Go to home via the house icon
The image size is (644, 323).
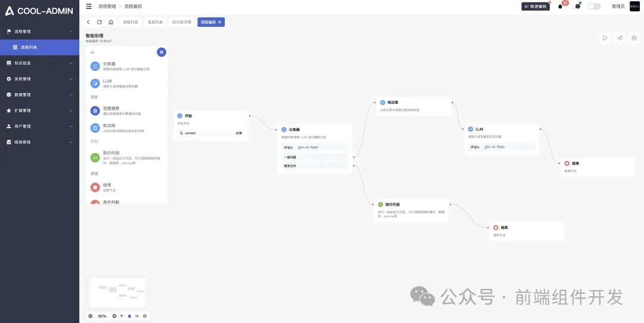pyautogui.click(x=111, y=22)
